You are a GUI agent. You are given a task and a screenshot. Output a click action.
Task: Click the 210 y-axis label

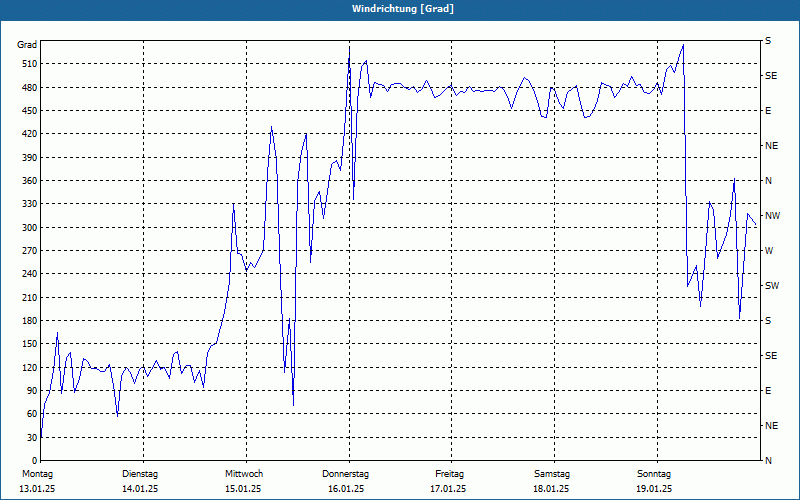[x=31, y=297]
